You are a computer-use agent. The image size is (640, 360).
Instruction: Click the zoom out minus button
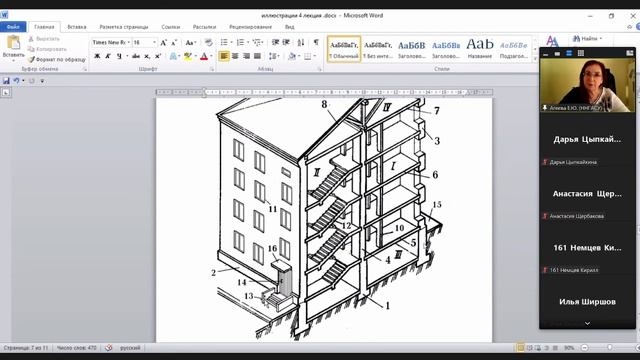click(584, 348)
